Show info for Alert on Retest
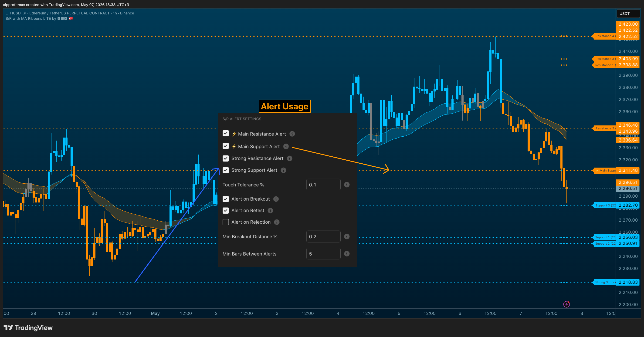This screenshot has width=644, height=337. (x=270, y=211)
